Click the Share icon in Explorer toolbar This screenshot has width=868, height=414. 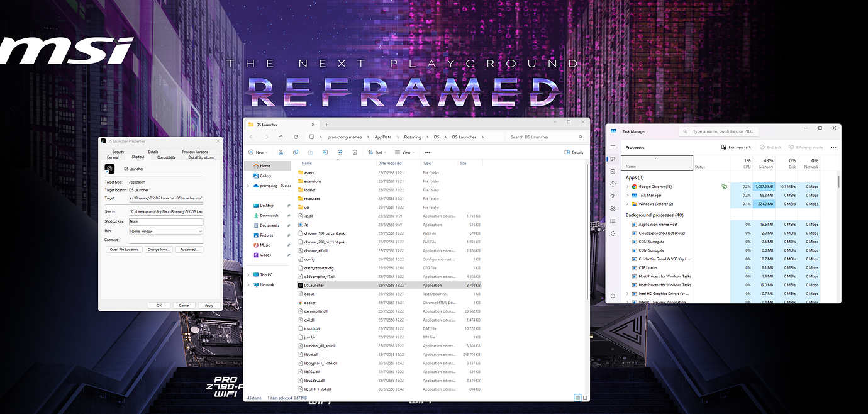pyautogui.click(x=340, y=152)
